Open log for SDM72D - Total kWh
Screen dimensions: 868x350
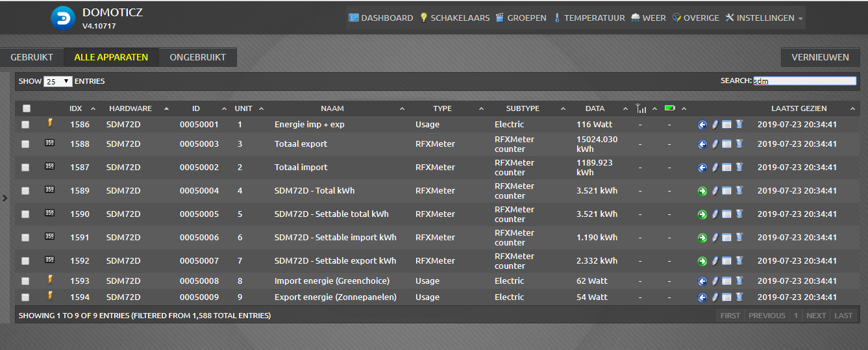pos(726,191)
